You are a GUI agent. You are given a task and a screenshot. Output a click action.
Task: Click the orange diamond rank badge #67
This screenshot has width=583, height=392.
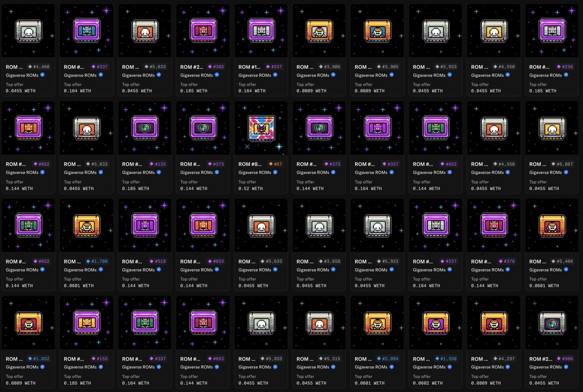click(x=276, y=164)
